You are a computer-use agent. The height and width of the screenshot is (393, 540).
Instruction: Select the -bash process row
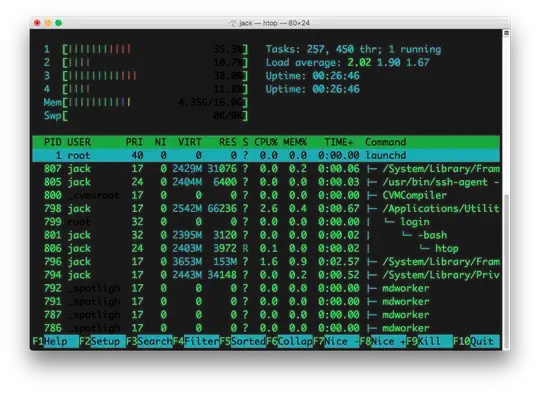[x=266, y=235]
